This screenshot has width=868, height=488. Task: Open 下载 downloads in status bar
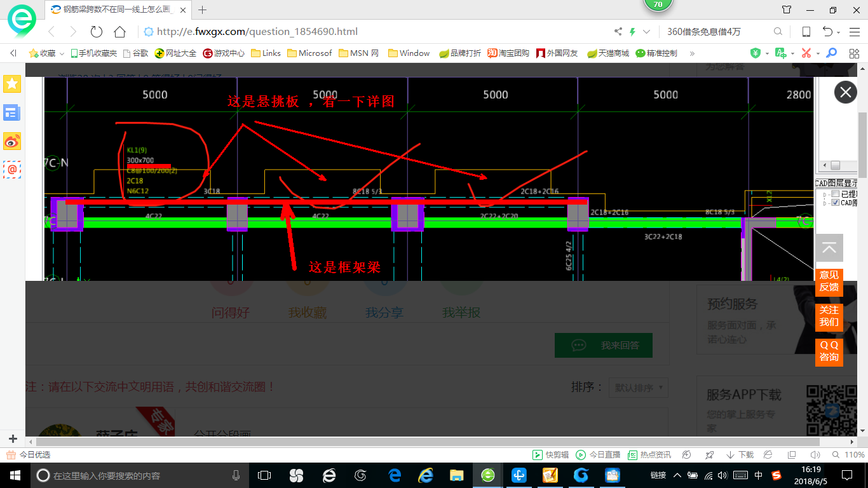pos(740,455)
